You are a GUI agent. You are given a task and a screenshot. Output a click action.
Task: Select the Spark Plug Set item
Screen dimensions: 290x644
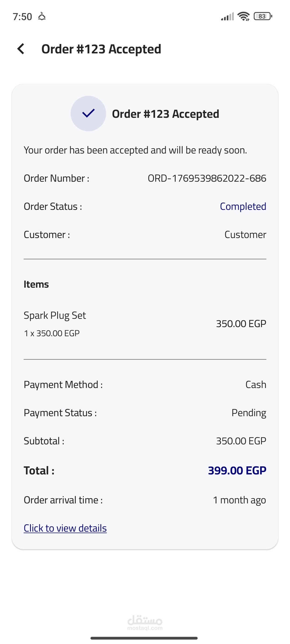click(55, 315)
